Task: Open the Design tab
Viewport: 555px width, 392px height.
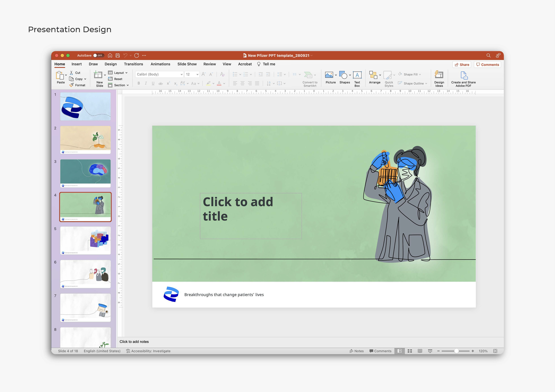Action: tap(111, 64)
